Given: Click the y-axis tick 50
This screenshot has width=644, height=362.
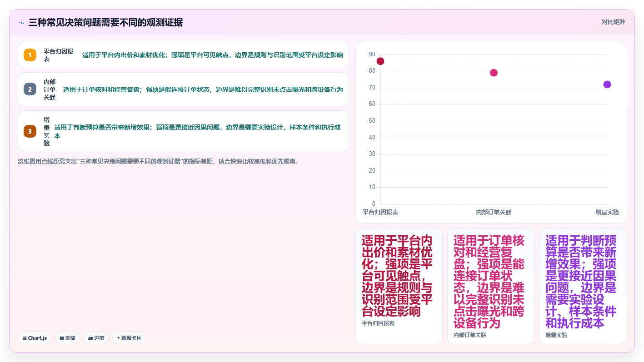Looking at the screenshot, I should [372, 121].
